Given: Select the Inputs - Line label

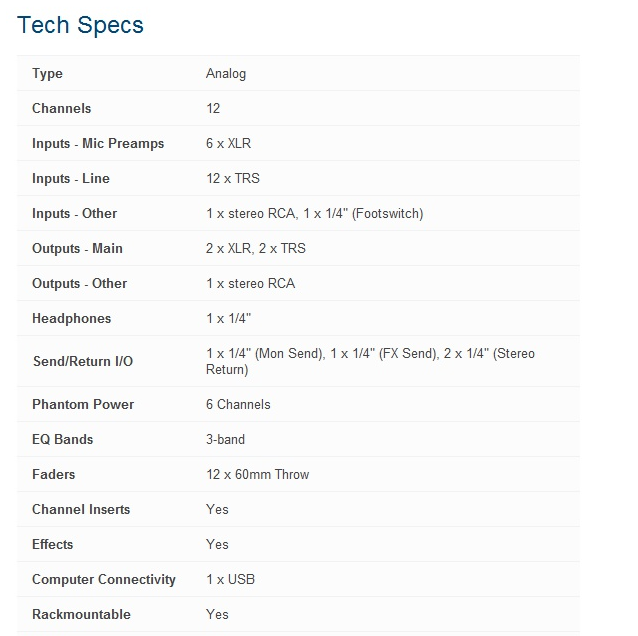Looking at the screenshot, I should click(x=71, y=179).
